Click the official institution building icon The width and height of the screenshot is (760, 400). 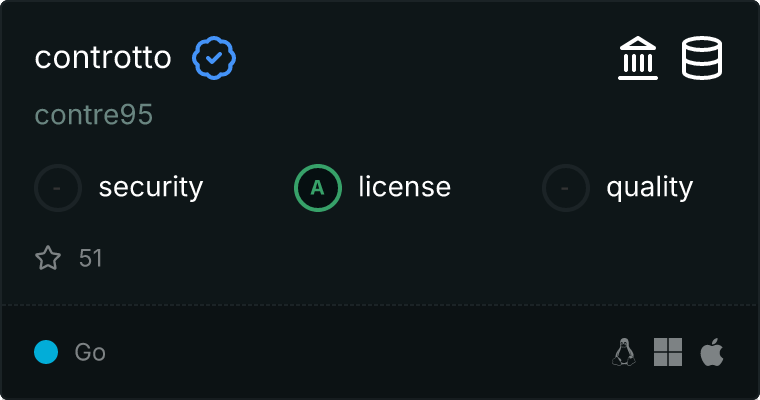[x=638, y=58]
